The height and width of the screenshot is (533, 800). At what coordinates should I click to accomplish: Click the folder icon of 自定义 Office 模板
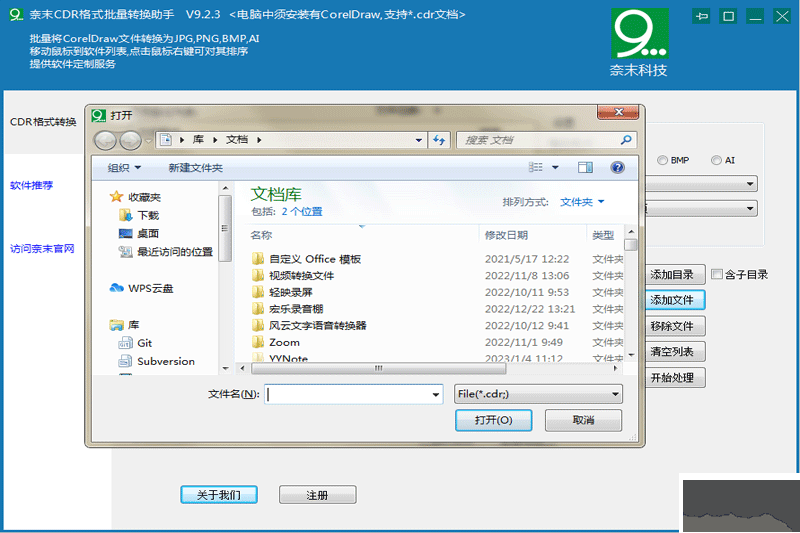(258, 259)
